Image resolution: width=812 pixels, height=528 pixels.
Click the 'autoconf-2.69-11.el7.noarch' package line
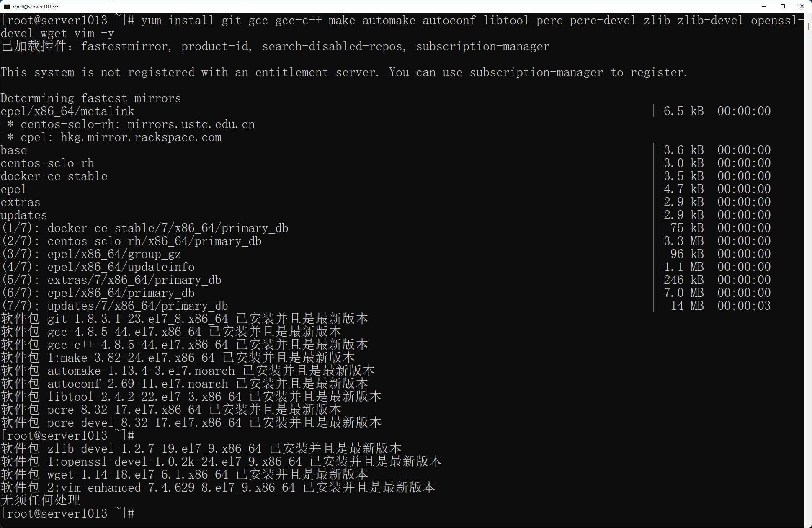[185, 384]
